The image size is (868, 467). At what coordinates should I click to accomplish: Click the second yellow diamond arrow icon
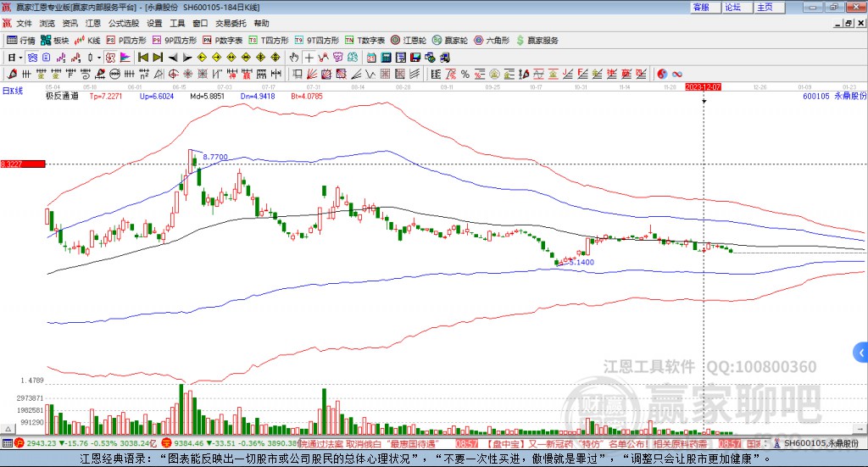point(216,58)
